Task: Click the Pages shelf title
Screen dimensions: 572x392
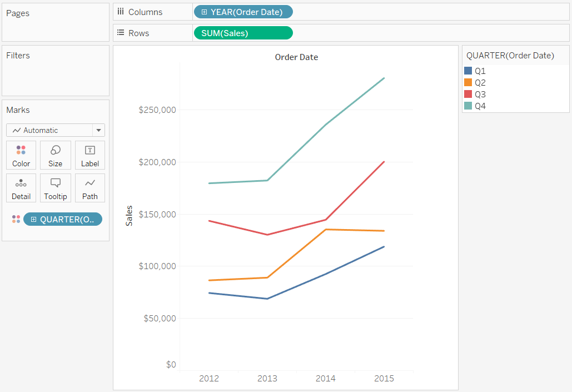Action: click(18, 13)
